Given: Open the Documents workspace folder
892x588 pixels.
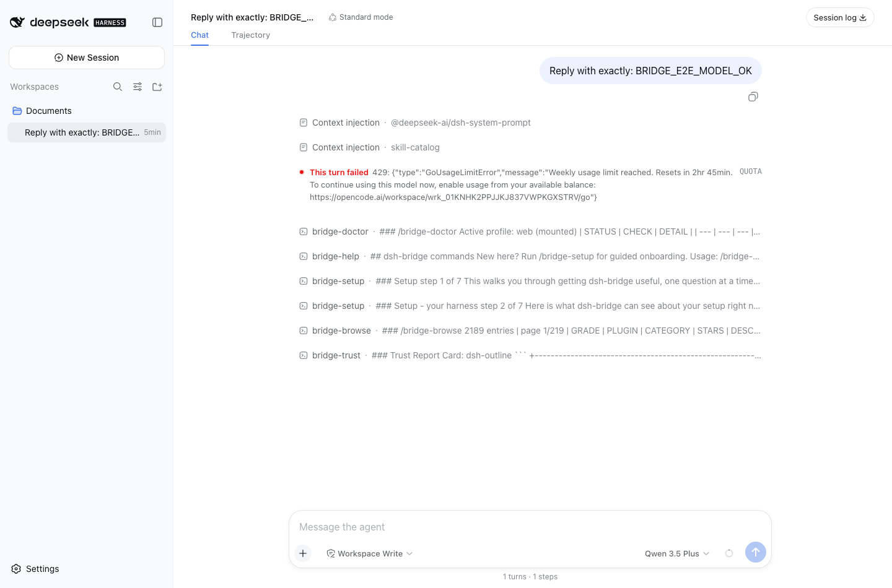Looking at the screenshot, I should pyautogui.click(x=87, y=111).
